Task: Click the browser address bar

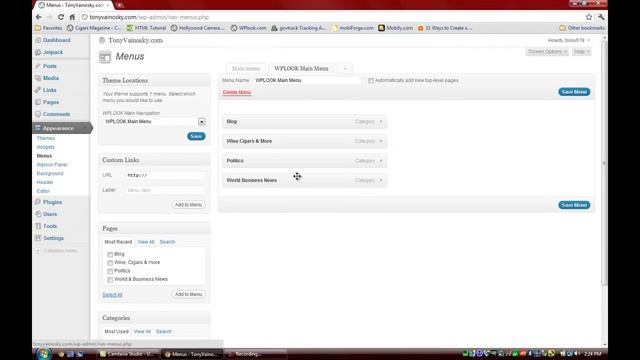Action: pos(331,17)
